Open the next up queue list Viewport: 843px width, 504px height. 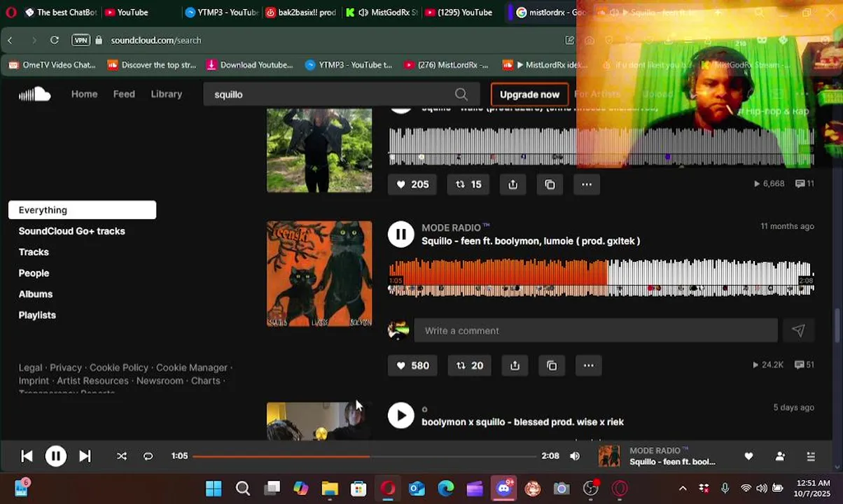coord(811,456)
